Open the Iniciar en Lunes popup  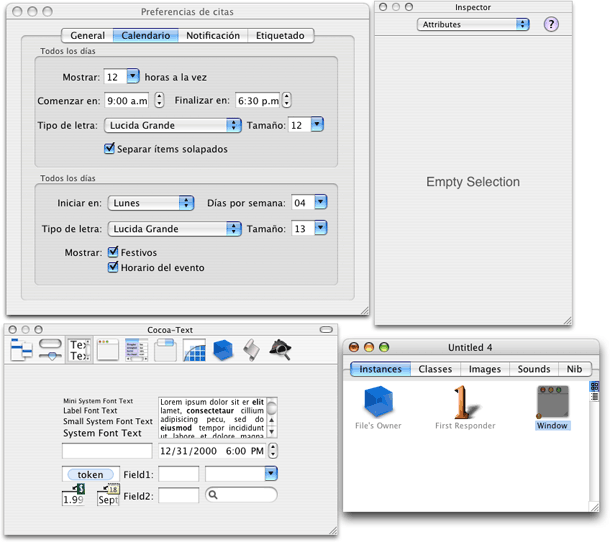(x=151, y=203)
